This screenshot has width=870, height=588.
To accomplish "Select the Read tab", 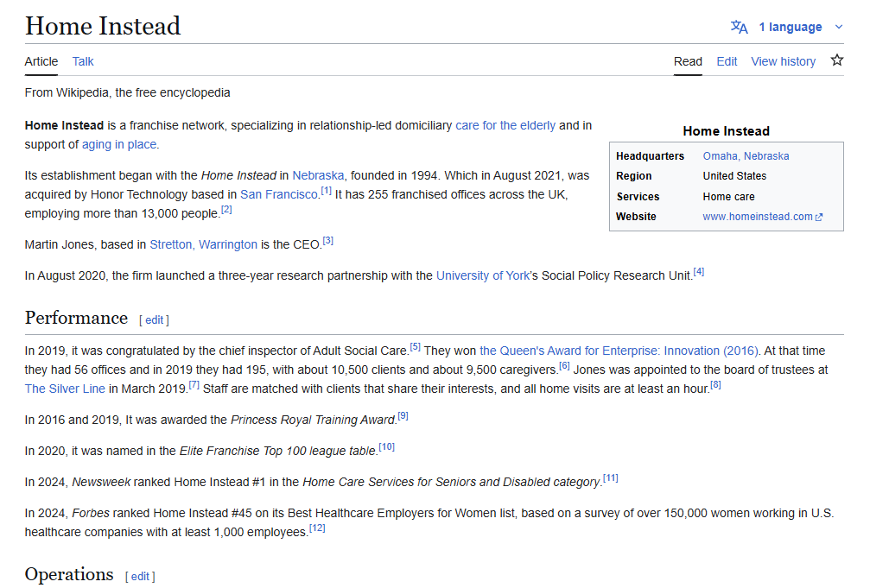I will pos(688,61).
